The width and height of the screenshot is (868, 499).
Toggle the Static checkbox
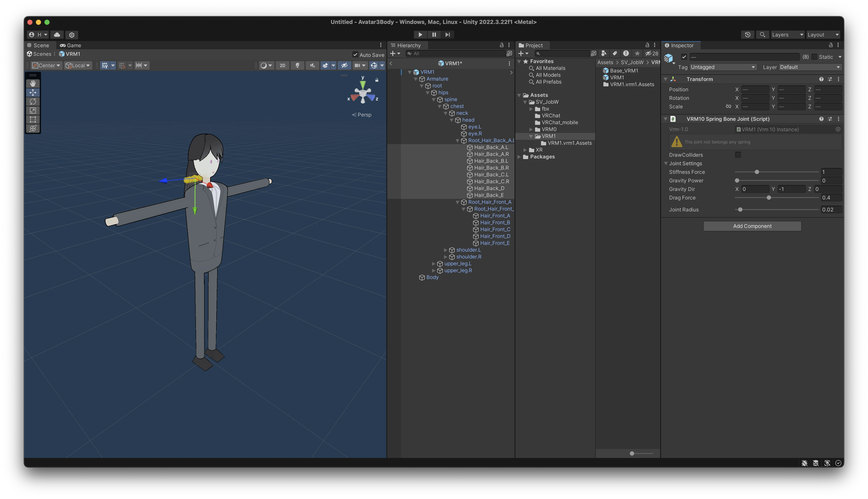click(x=814, y=57)
